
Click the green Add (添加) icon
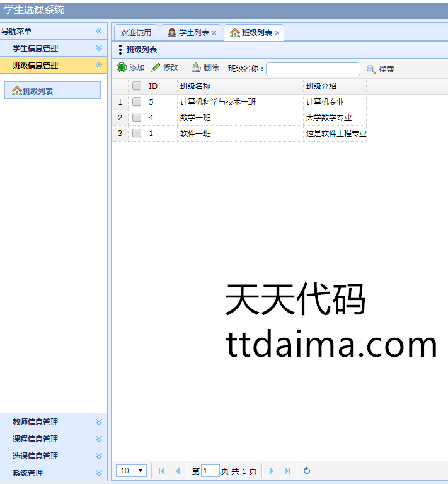click(122, 68)
